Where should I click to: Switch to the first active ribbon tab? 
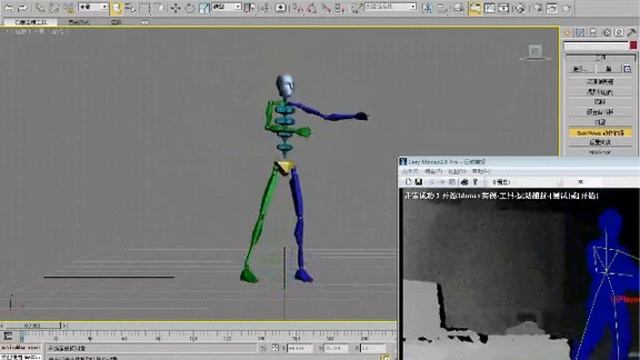pyautogui.click(x=31, y=22)
